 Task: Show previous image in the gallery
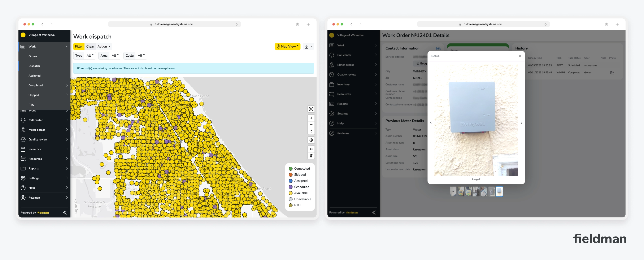click(431, 123)
